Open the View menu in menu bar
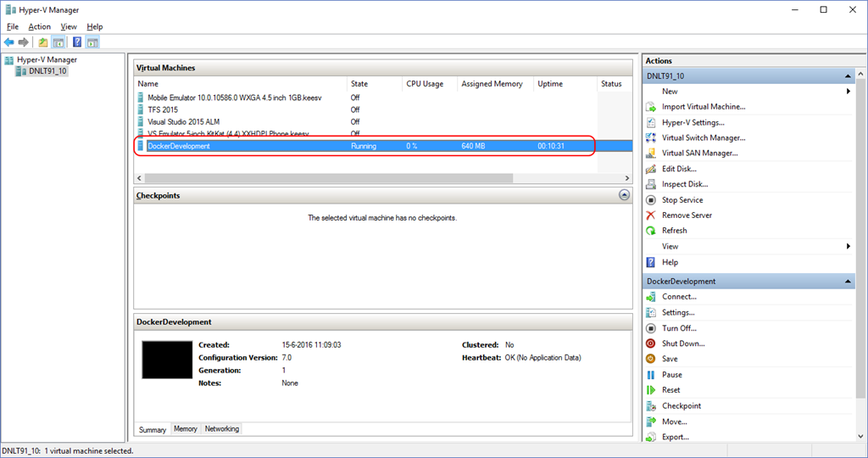 click(69, 26)
